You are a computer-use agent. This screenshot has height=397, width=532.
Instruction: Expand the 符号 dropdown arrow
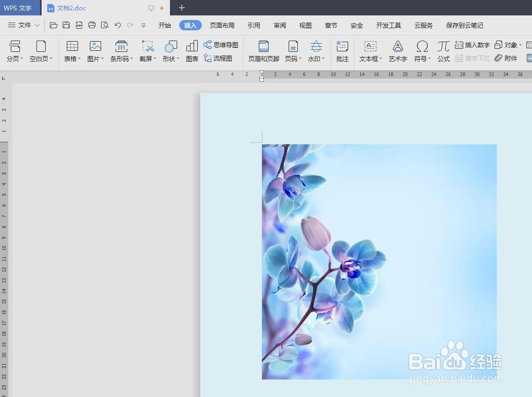[429, 59]
